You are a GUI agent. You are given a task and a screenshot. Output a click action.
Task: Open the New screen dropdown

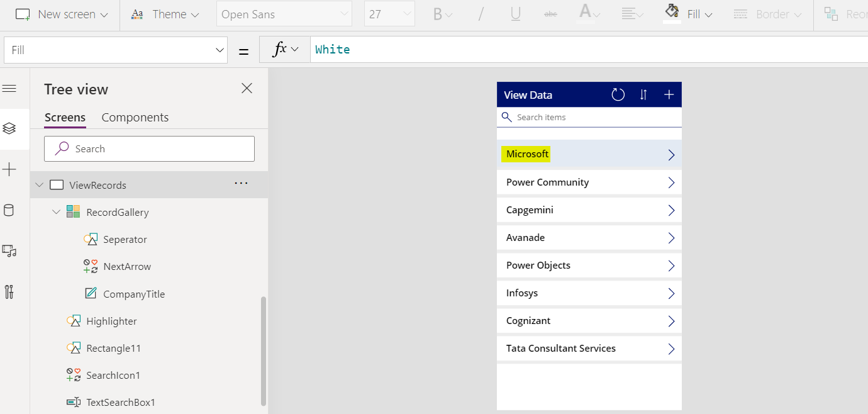point(61,14)
